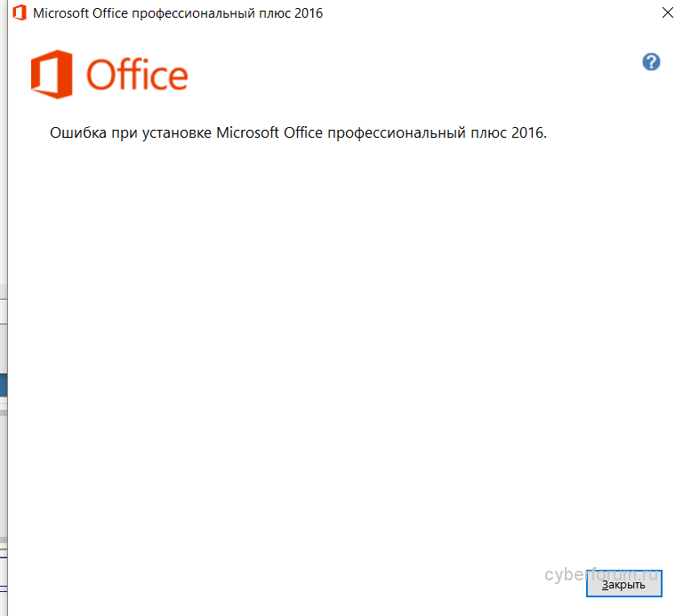Click "2016" in the window title bar
Viewport: 683px width, 616px height.
coord(308,13)
